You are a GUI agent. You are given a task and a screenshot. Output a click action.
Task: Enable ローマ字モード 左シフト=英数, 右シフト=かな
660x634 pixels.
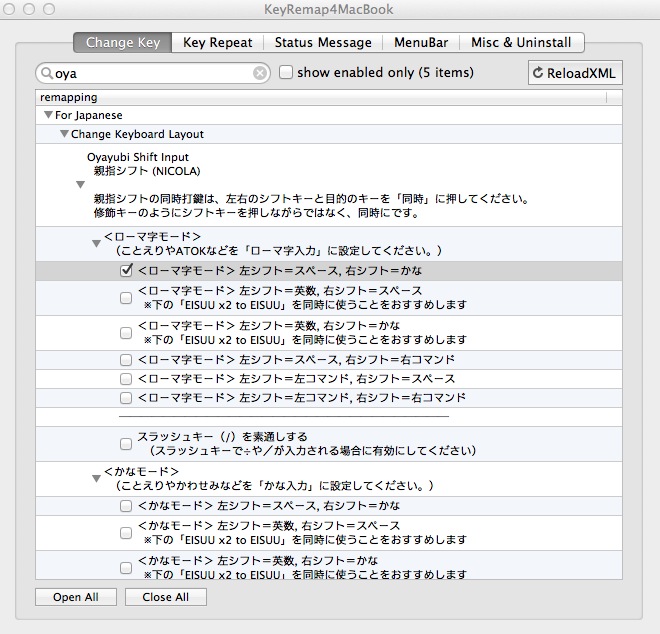pos(126,333)
